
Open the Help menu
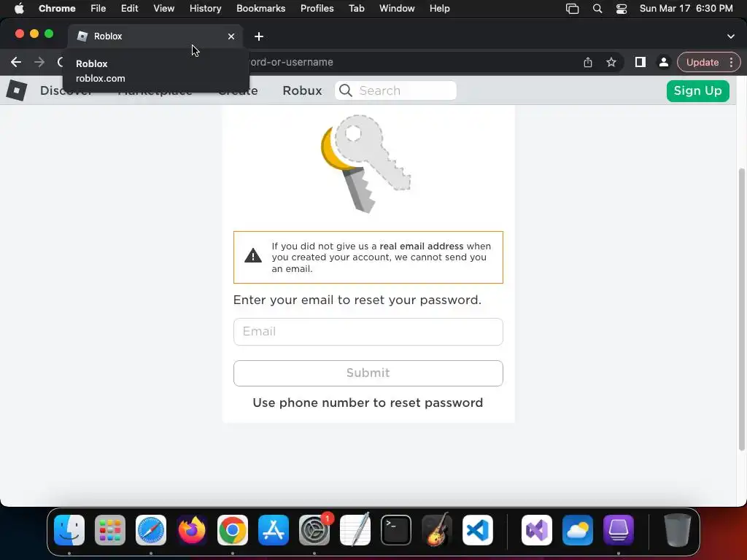(x=439, y=9)
